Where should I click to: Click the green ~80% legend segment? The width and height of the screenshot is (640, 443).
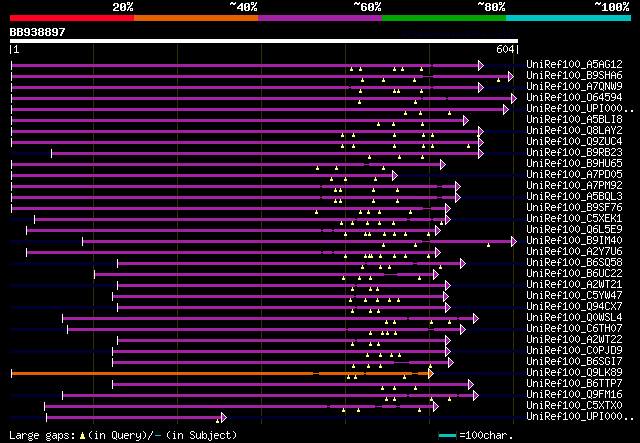coord(444,18)
